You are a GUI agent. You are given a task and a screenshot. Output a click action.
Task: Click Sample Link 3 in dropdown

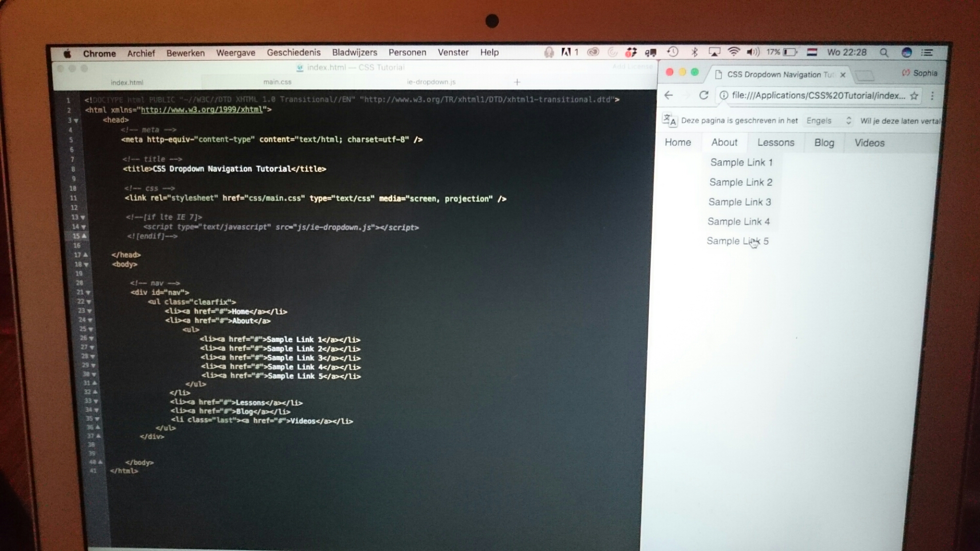[x=739, y=202]
